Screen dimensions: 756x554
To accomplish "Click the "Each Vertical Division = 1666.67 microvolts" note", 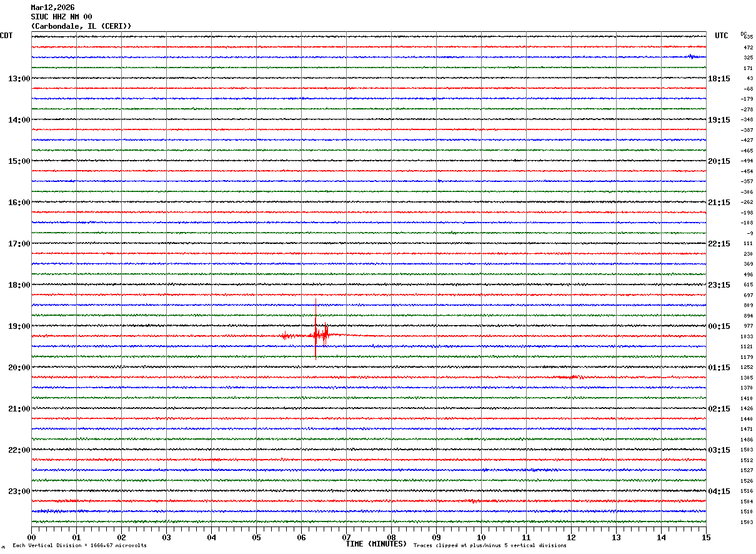I will pos(79,546).
